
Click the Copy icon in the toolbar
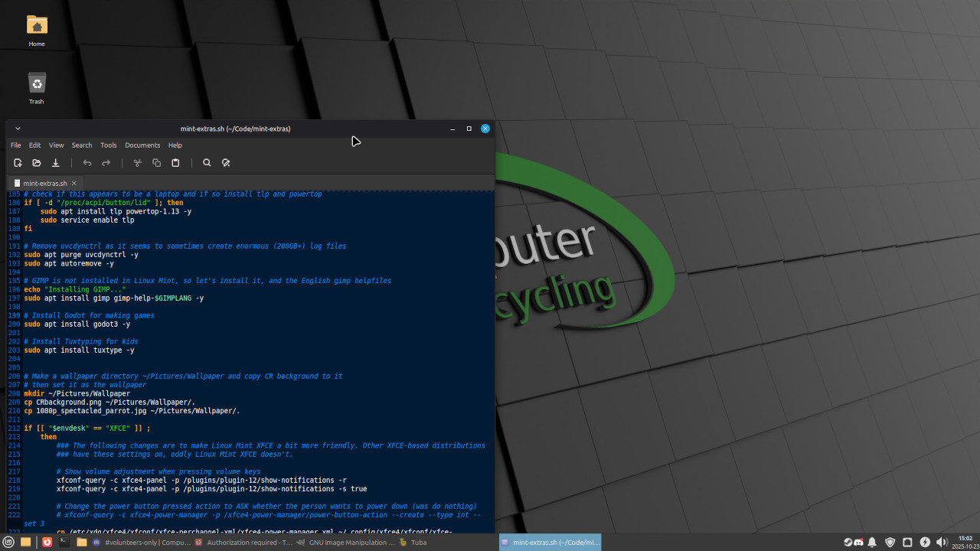tap(156, 163)
